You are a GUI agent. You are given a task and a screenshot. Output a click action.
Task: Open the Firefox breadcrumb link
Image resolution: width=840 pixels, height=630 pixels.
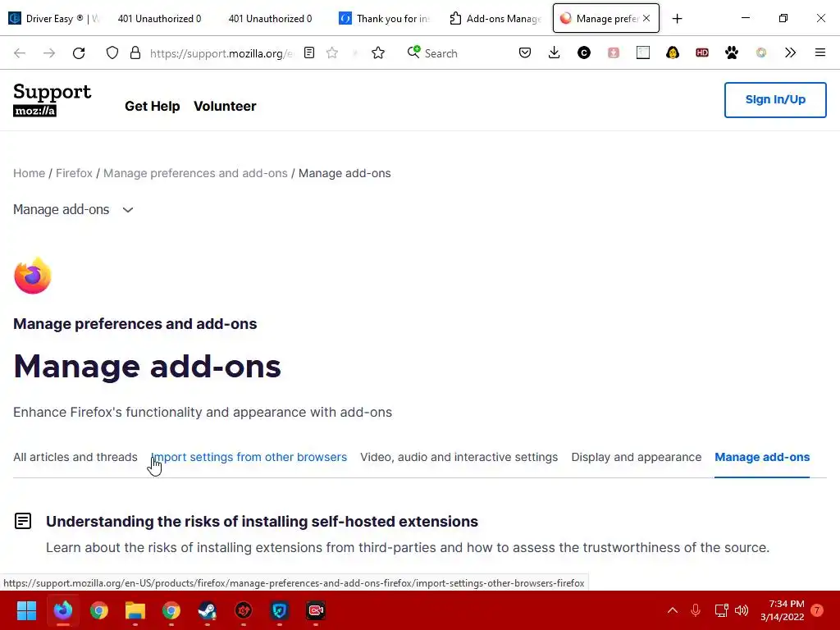[74, 173]
